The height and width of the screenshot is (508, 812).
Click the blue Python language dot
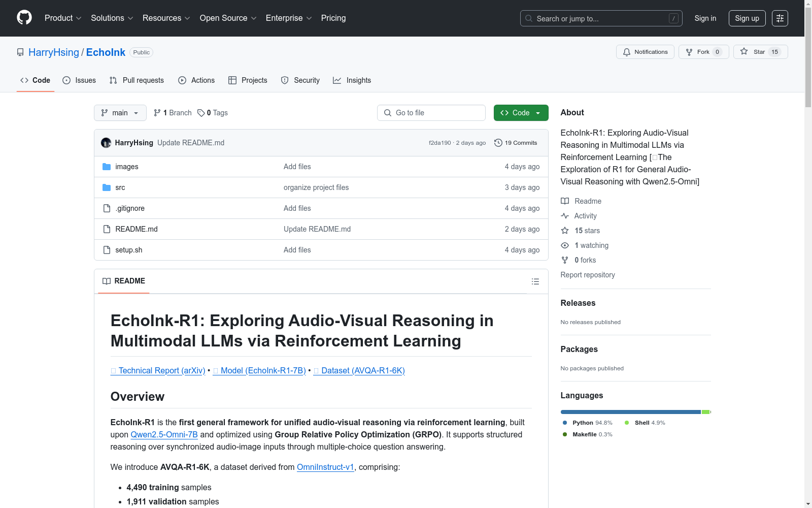[x=565, y=423]
